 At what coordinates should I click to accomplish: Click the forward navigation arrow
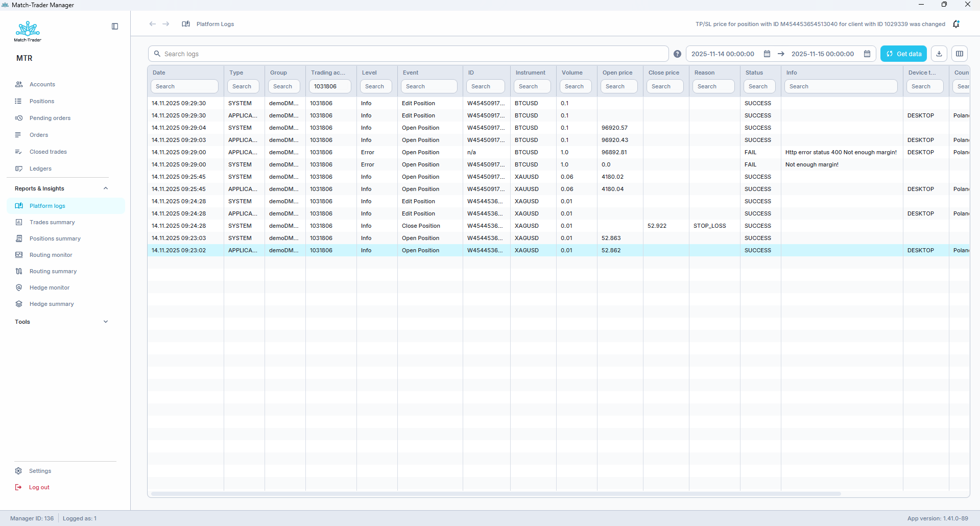(x=166, y=24)
